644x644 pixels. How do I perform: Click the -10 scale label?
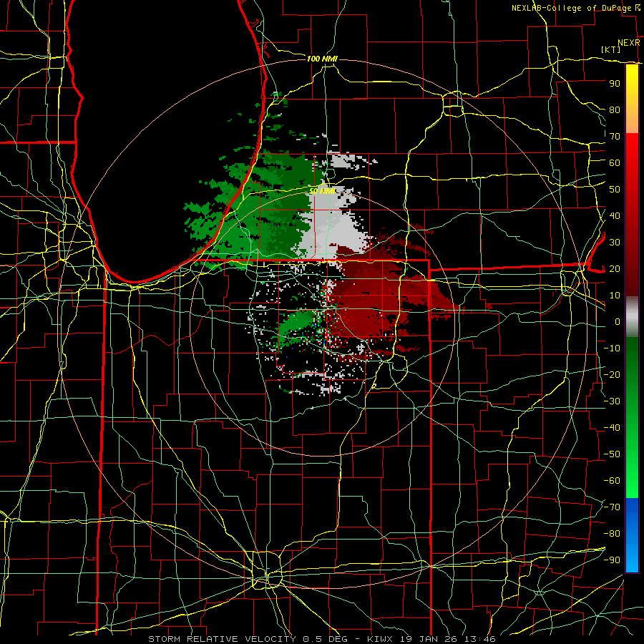(612, 348)
